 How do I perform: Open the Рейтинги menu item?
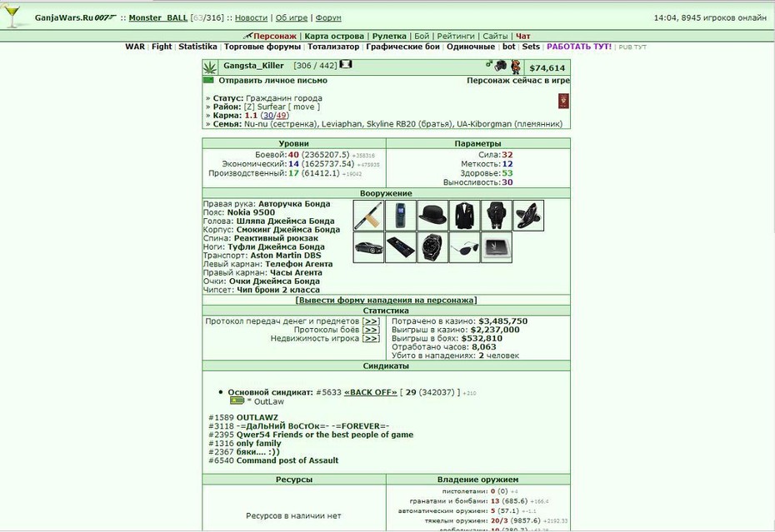456,36
